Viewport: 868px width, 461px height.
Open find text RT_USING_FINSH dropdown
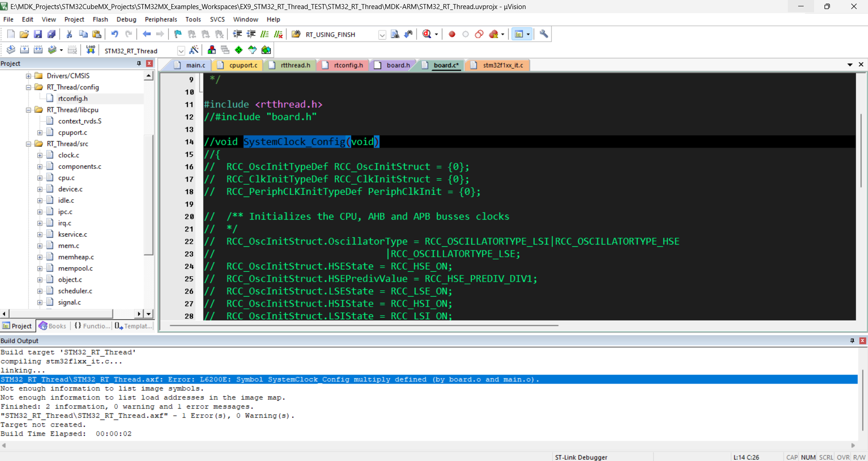coord(382,35)
